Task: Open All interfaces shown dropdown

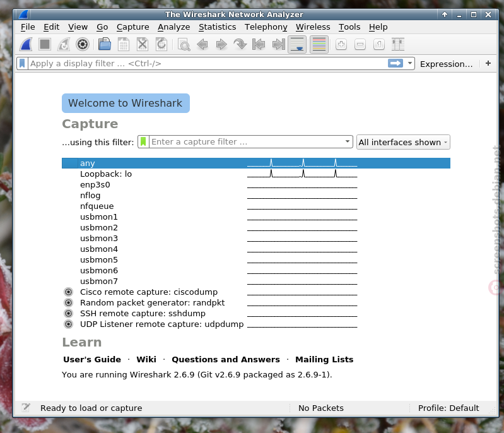Action: (x=403, y=142)
